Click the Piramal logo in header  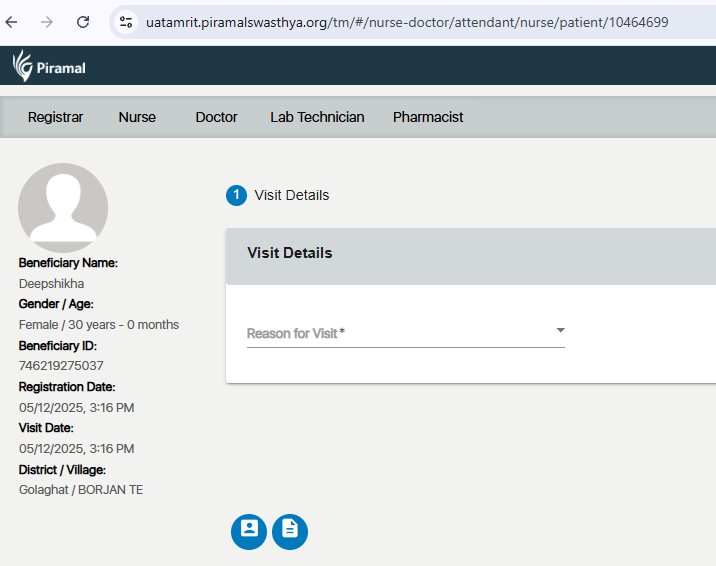tap(49, 67)
